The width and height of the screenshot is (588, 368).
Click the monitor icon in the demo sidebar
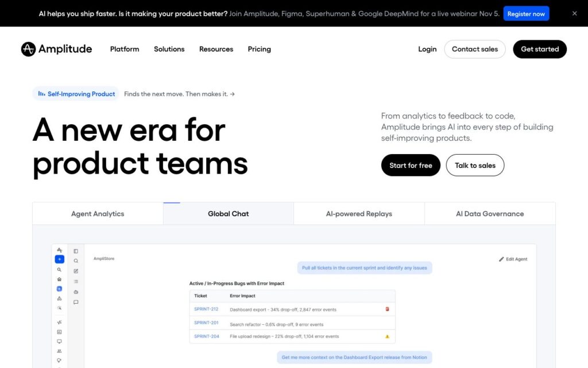tap(59, 342)
